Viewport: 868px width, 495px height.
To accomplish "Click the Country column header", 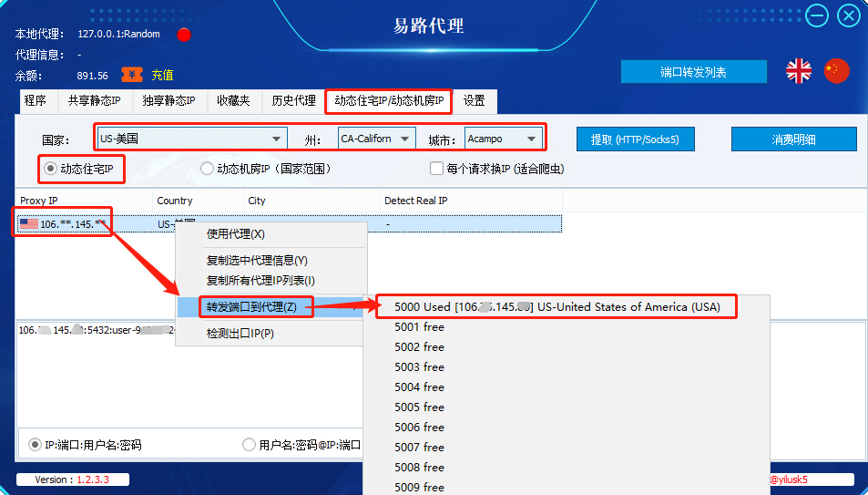I will (199, 201).
